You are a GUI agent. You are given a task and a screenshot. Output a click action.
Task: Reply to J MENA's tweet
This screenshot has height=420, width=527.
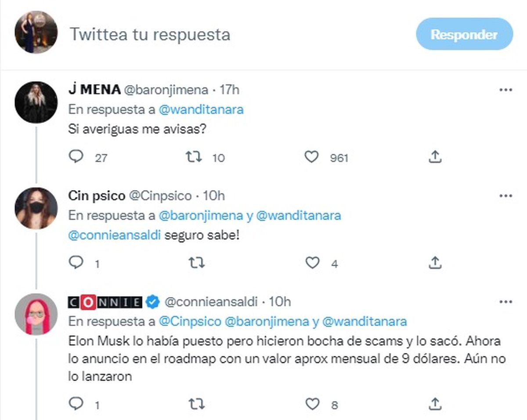pyautogui.click(x=76, y=157)
